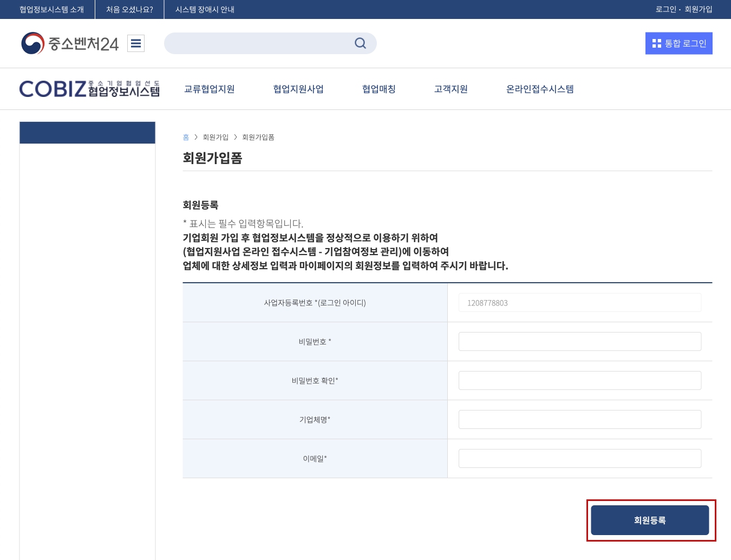The image size is (731, 560).
Task: Open 처음 오셨나요? link
Action: [129, 9]
